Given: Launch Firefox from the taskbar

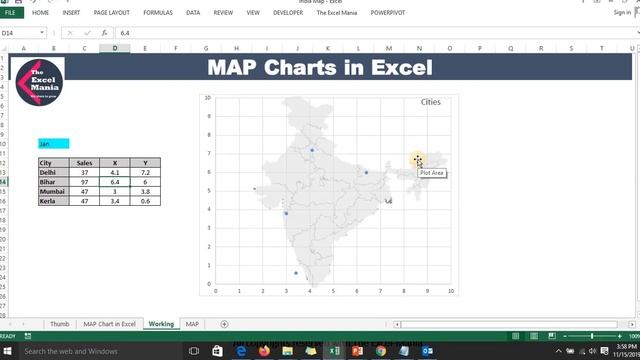Looking at the screenshot, I should point(264,351).
